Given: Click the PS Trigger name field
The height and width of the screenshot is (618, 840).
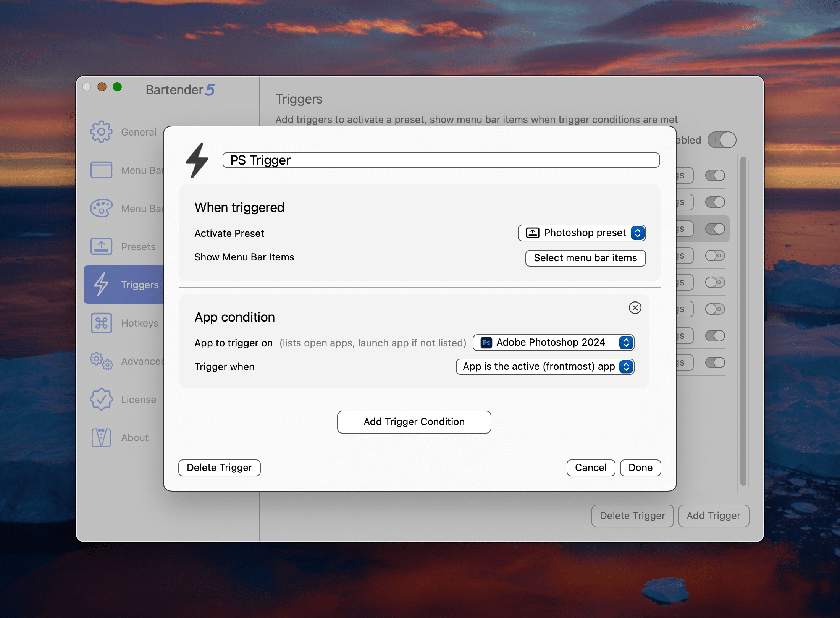Looking at the screenshot, I should (441, 160).
